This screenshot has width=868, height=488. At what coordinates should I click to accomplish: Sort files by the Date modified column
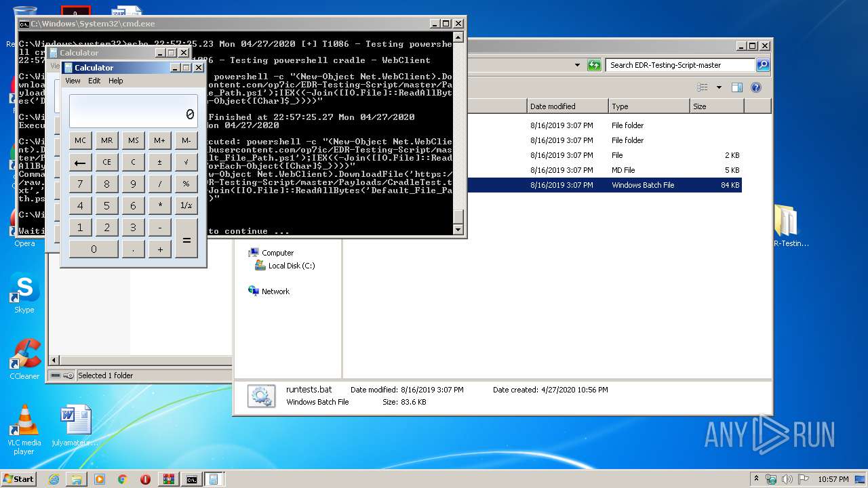click(568, 106)
